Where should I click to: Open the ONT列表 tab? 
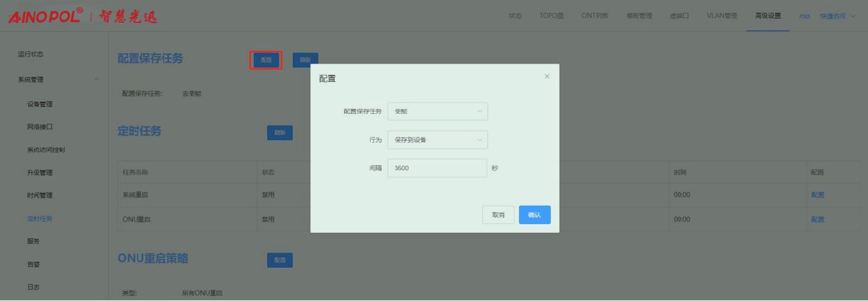pos(594,16)
